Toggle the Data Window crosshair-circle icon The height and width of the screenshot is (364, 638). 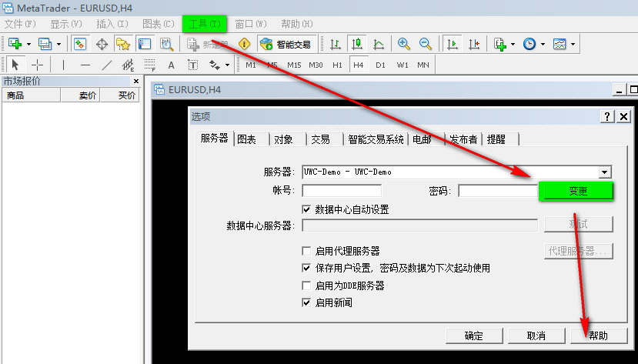click(102, 44)
